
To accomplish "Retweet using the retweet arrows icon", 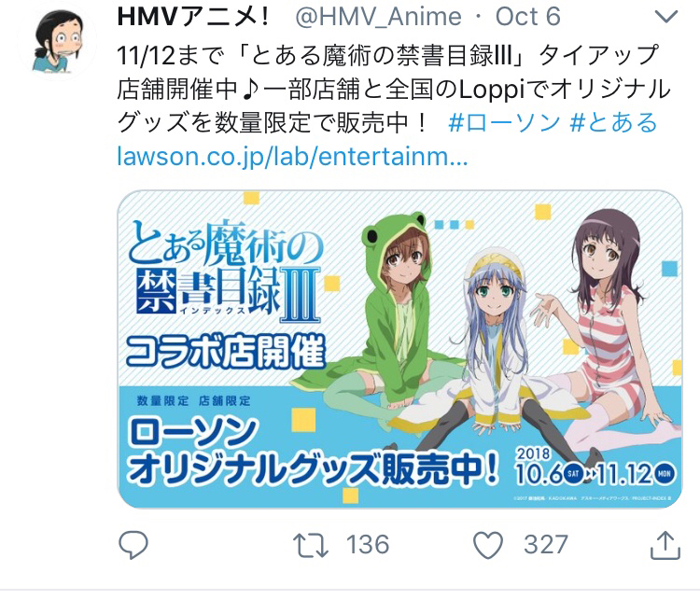I will pyautogui.click(x=311, y=546).
